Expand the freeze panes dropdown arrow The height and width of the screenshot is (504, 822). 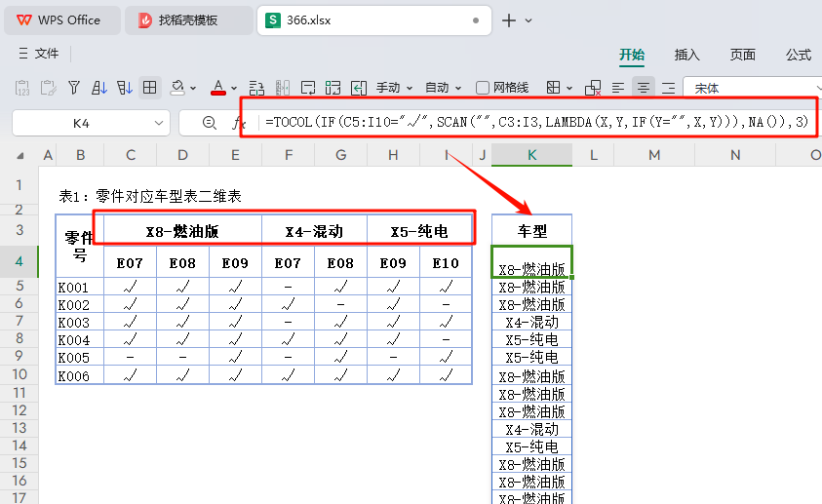(569, 88)
